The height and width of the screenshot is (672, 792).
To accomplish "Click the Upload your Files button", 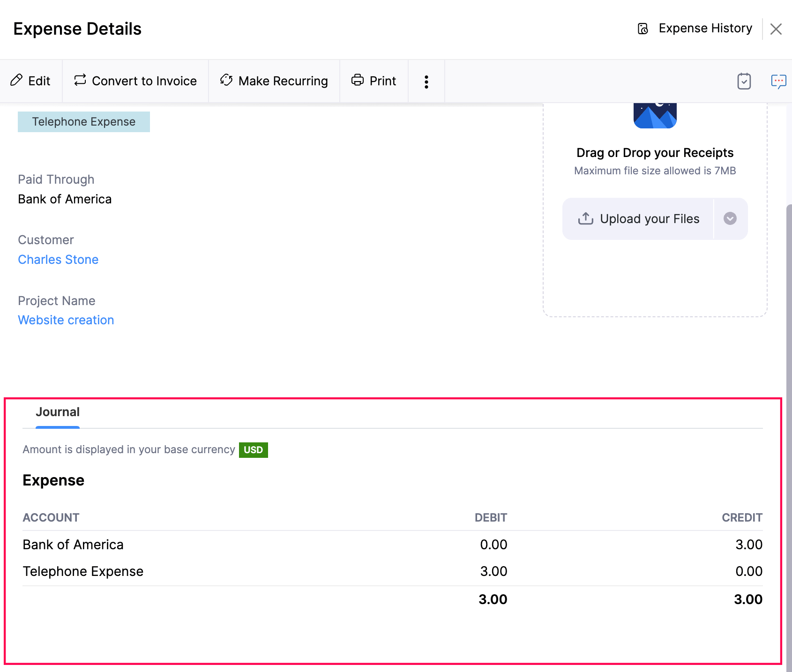I will [x=638, y=219].
